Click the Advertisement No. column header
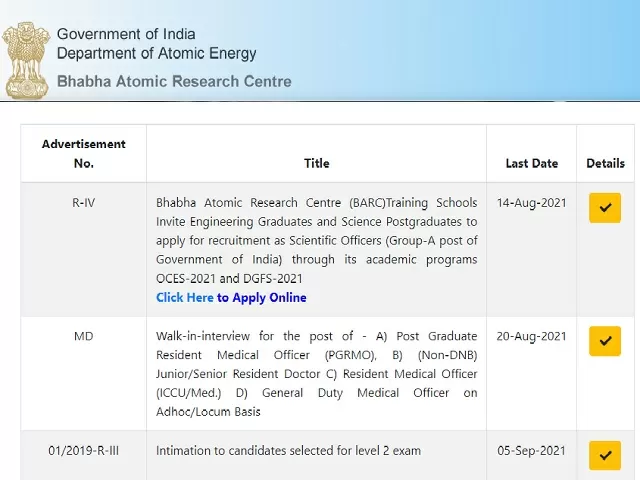The height and width of the screenshot is (480, 640). (84, 153)
